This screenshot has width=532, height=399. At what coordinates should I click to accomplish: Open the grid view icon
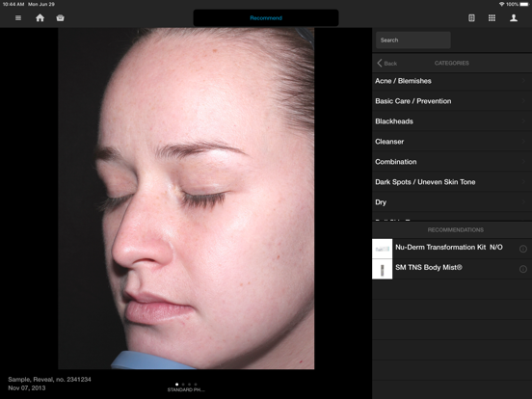[x=492, y=18]
